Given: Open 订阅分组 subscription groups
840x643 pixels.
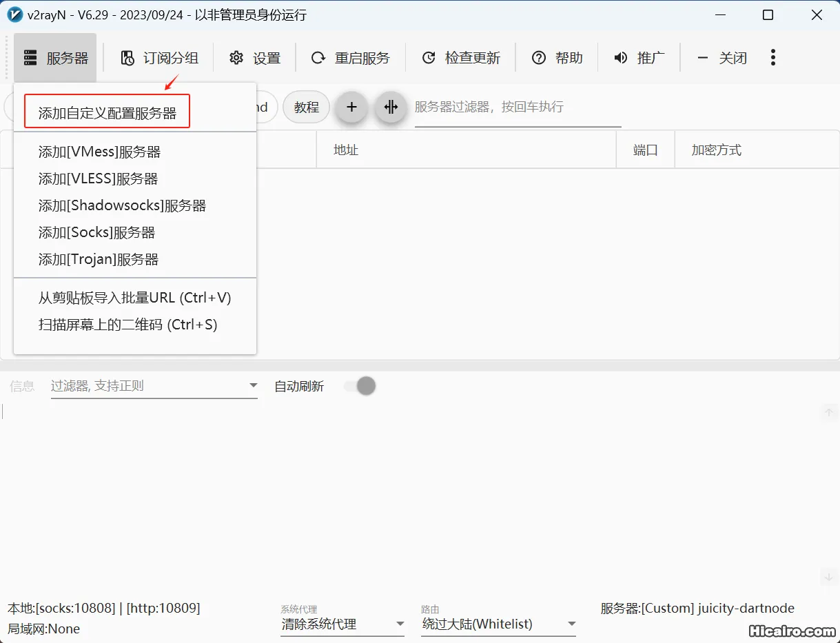Looking at the screenshot, I should tap(159, 59).
